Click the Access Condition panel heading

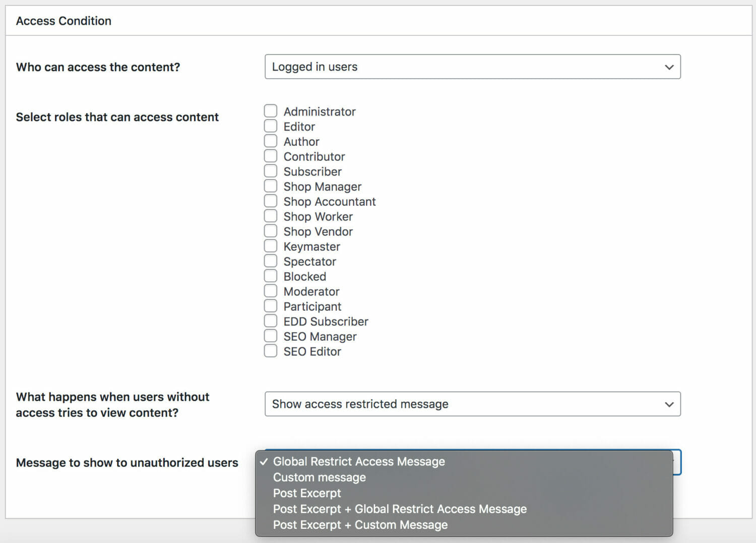click(x=64, y=21)
